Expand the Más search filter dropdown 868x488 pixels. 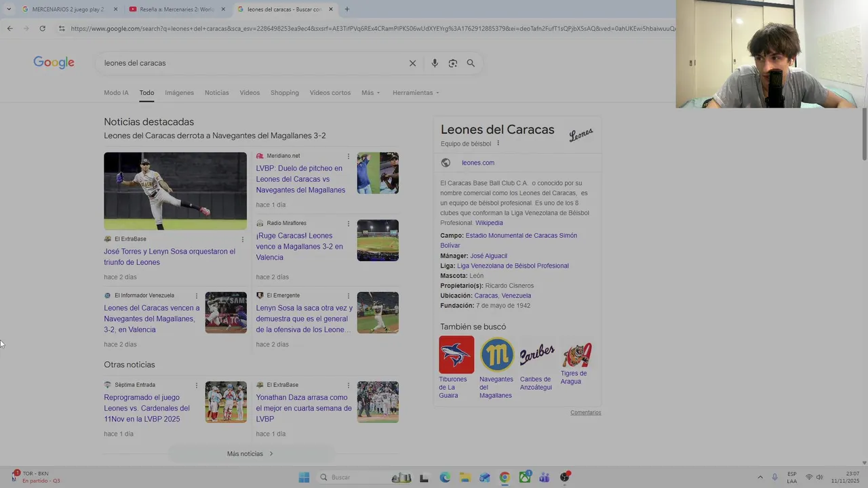(x=371, y=93)
